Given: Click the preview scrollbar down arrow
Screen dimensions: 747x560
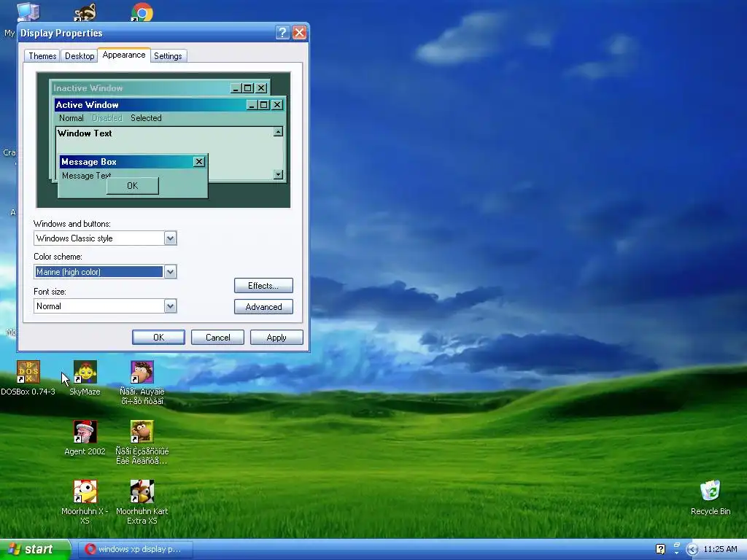Looking at the screenshot, I should pyautogui.click(x=278, y=175).
